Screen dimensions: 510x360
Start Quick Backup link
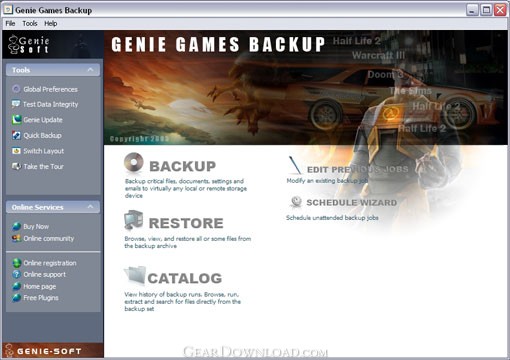42,135
